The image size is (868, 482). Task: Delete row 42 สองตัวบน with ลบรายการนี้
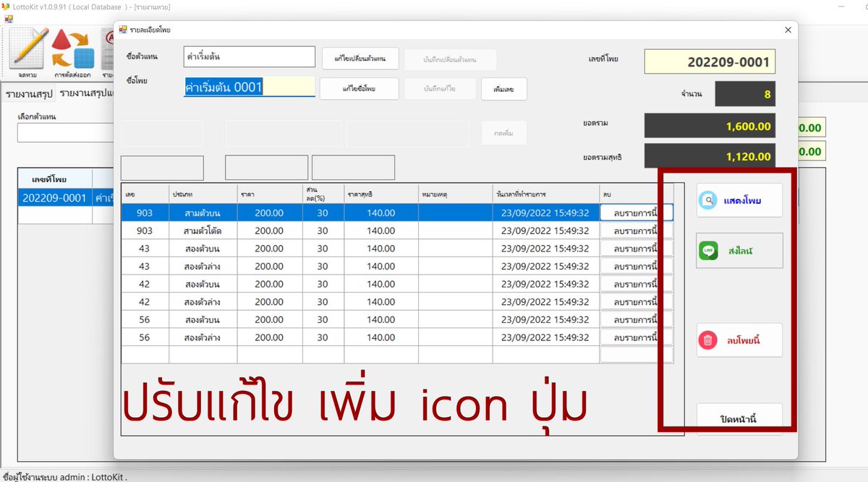tap(636, 284)
